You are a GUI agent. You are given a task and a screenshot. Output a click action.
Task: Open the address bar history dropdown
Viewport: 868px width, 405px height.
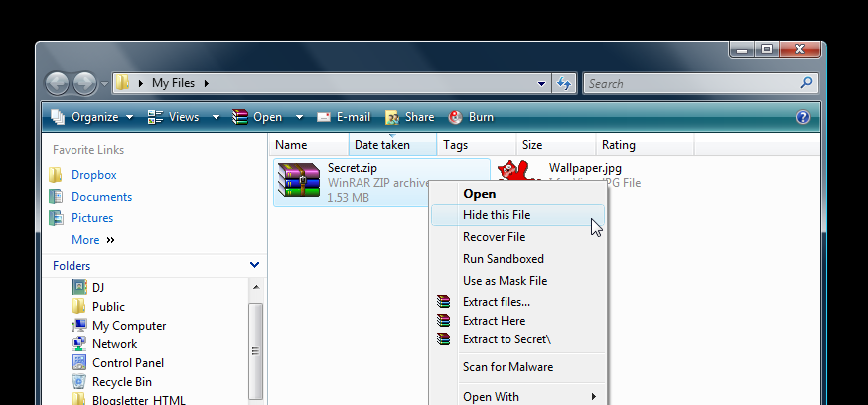(x=542, y=84)
